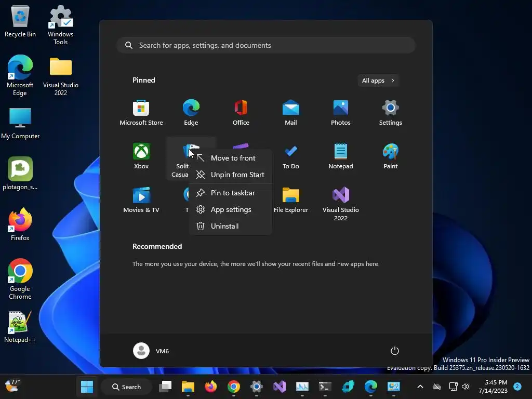Screen dimensions: 532x399
Task: Click the All apps button
Action: click(x=378, y=81)
